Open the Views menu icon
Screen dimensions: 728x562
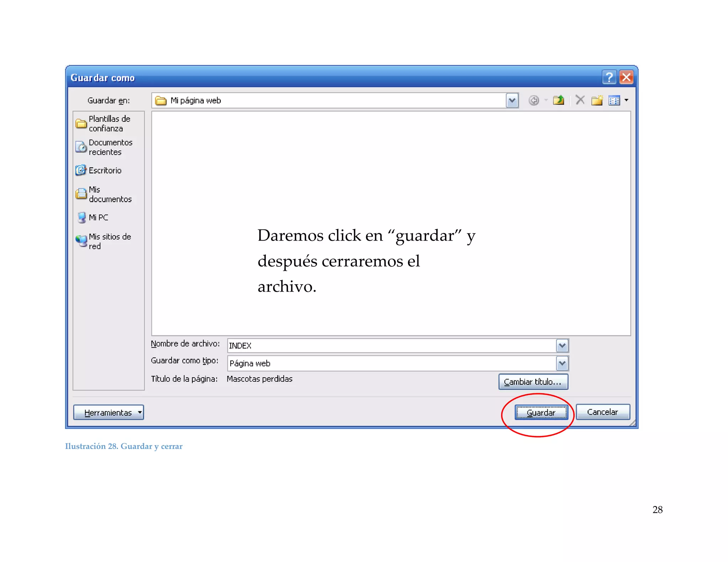point(614,101)
